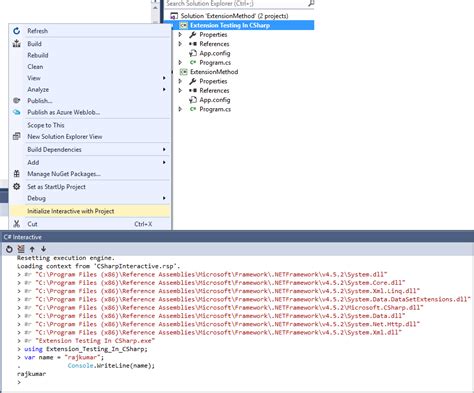This screenshot has height=393, width=474.
Task: Click the Refresh circular arrow icon
Action: coord(17,31)
